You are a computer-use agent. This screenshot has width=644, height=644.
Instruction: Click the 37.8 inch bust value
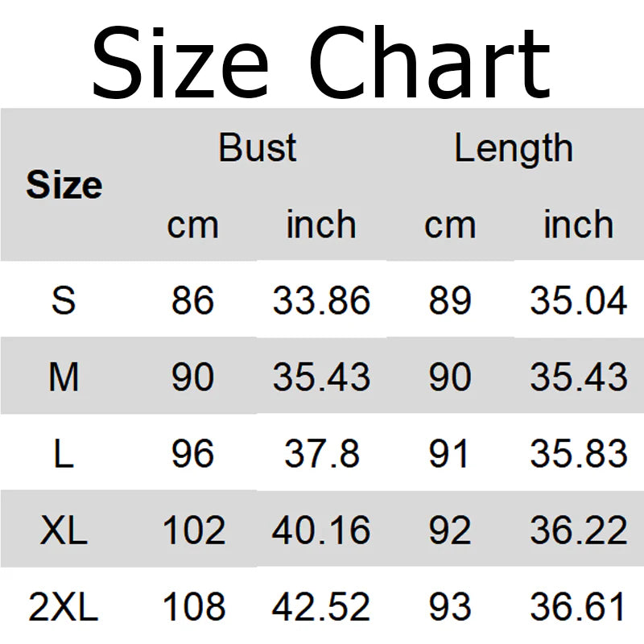(321, 454)
